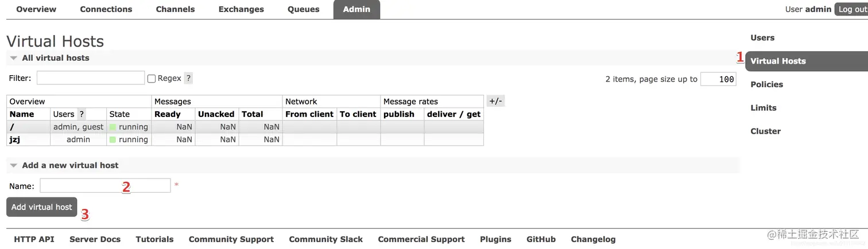Click the 'admin, guest' users cell
Image resolution: width=868 pixels, height=249 pixels.
pyautogui.click(x=79, y=127)
